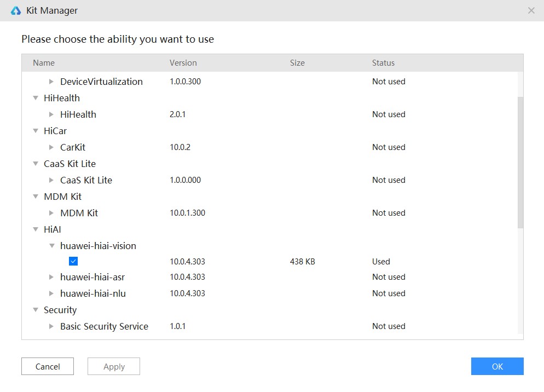Confirm with the OK button
This screenshot has height=392, width=544.
497,366
